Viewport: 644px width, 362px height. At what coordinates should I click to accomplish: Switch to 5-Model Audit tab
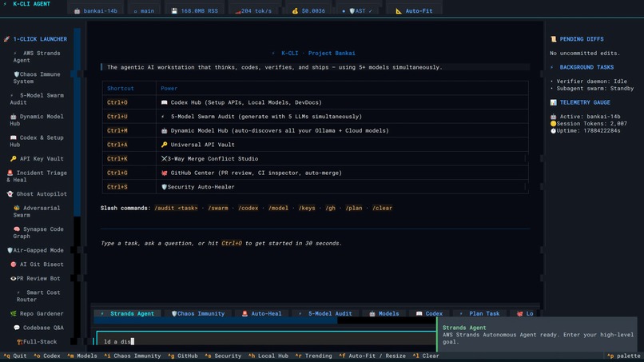tap(325, 313)
